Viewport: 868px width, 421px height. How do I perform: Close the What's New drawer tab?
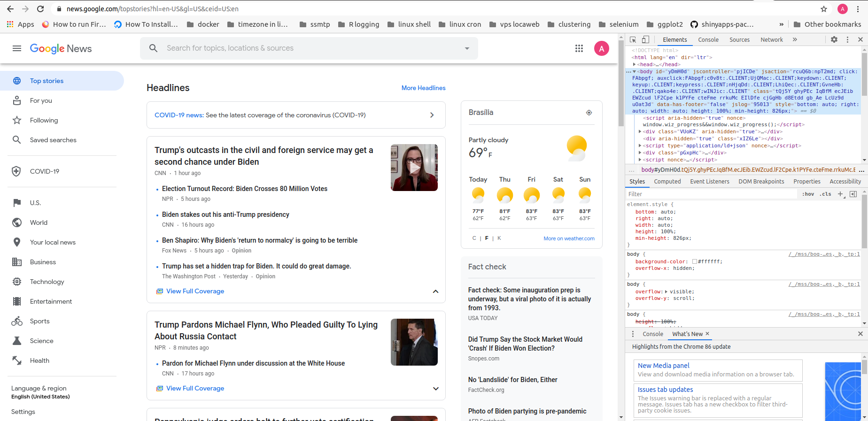(x=707, y=334)
